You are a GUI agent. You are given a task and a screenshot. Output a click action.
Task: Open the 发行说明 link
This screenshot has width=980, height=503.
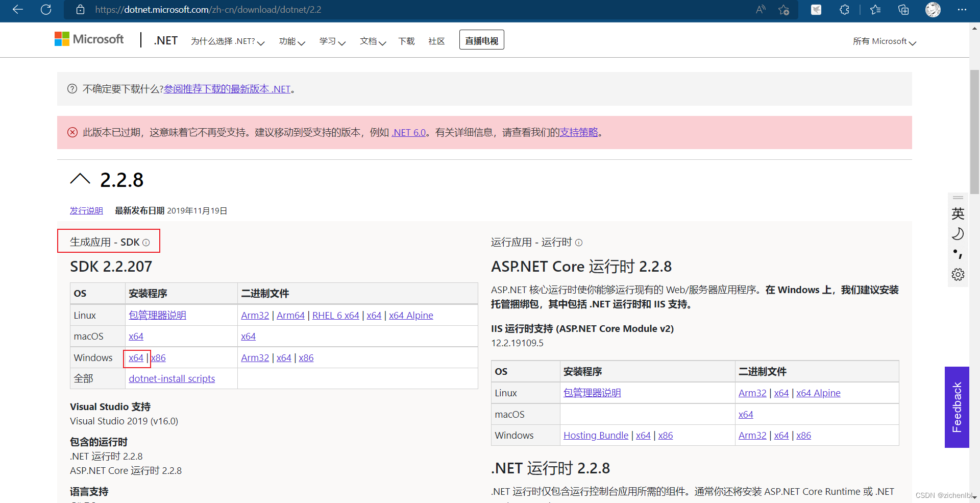point(86,210)
